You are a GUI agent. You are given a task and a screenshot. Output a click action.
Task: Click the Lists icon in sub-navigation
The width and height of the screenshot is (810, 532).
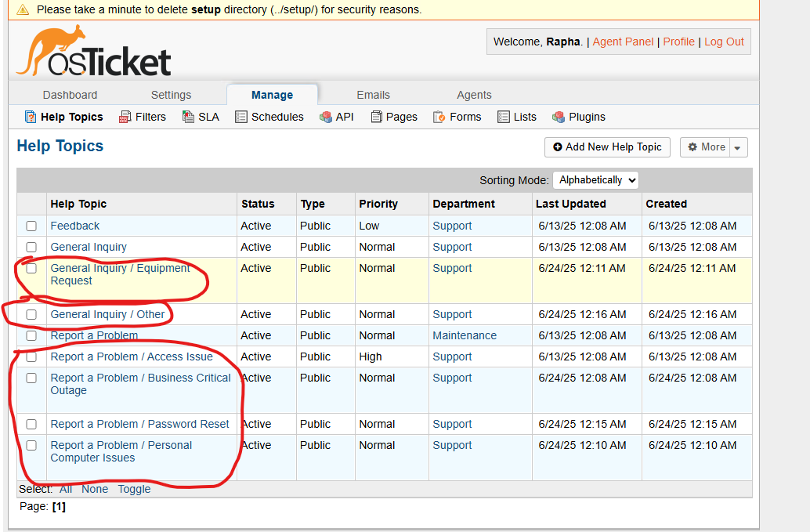click(x=503, y=118)
